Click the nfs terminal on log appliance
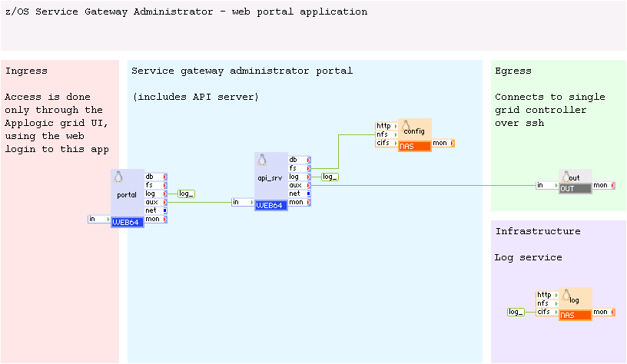 pyautogui.click(x=547, y=303)
